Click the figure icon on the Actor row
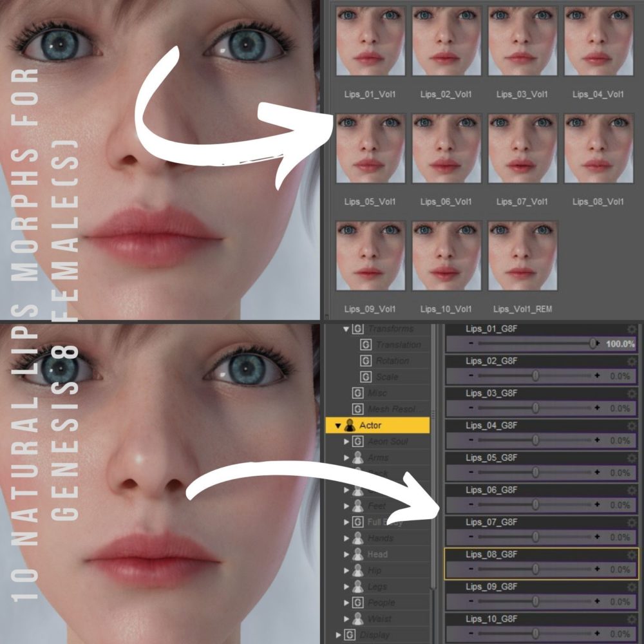644x644 pixels. pyautogui.click(x=350, y=425)
